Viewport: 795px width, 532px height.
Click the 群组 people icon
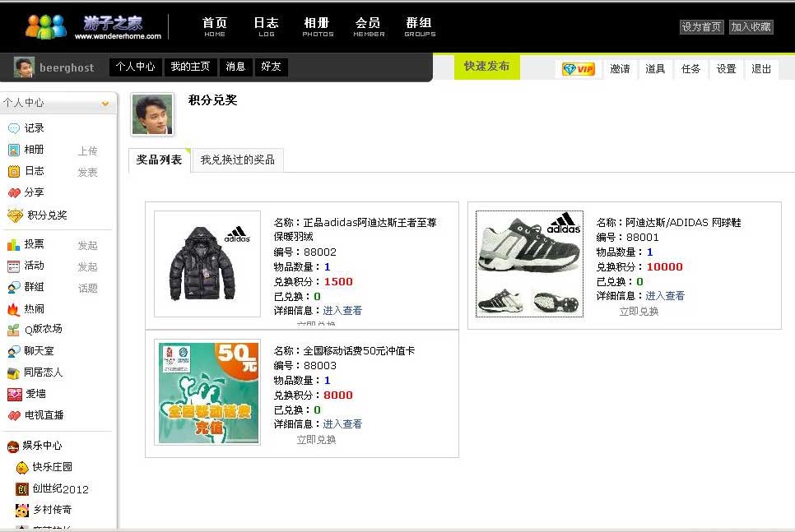pos(14,288)
